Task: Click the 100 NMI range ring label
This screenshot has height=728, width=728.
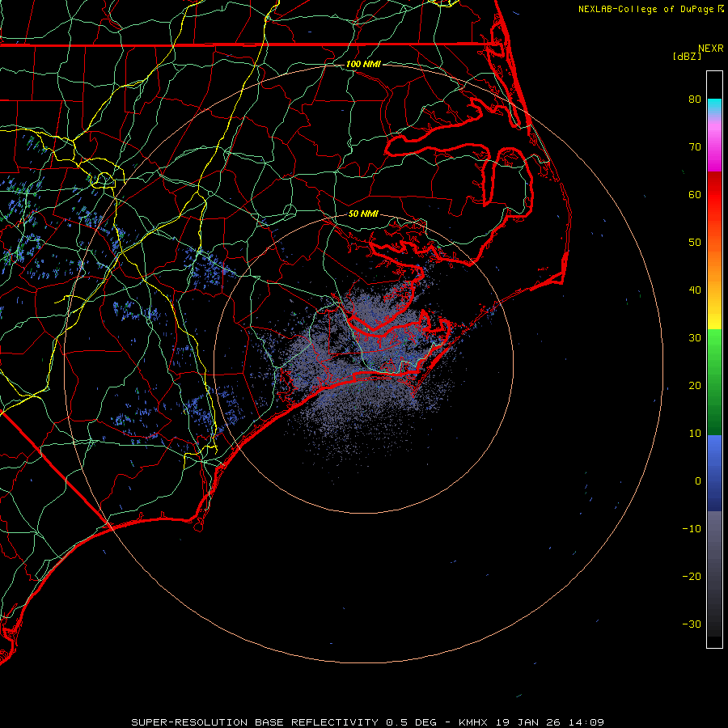Action: (x=363, y=64)
